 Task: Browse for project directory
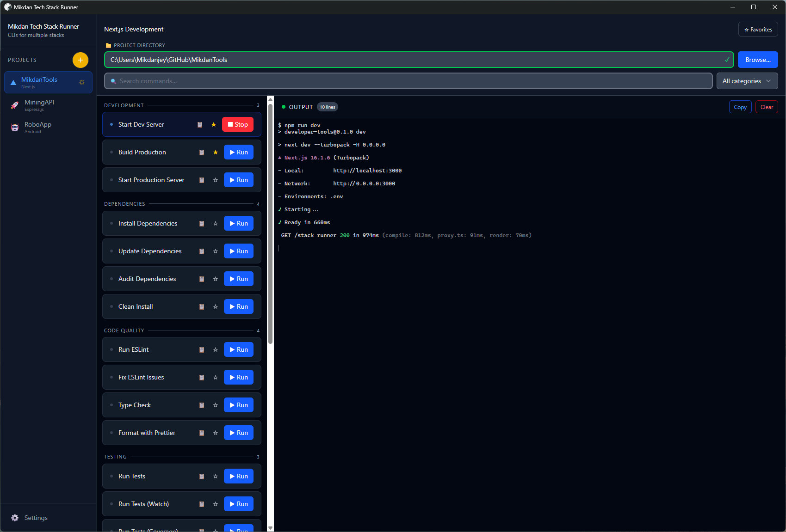pos(758,60)
